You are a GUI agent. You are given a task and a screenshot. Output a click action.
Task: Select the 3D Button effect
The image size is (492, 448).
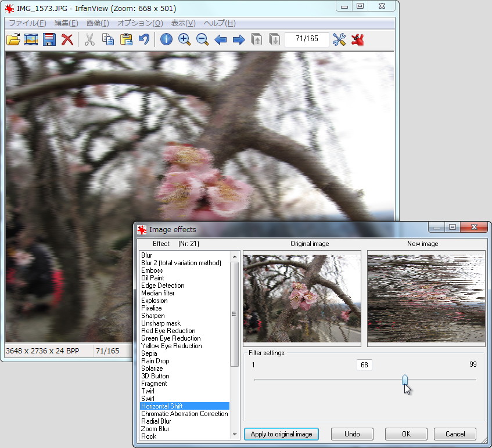pos(155,376)
